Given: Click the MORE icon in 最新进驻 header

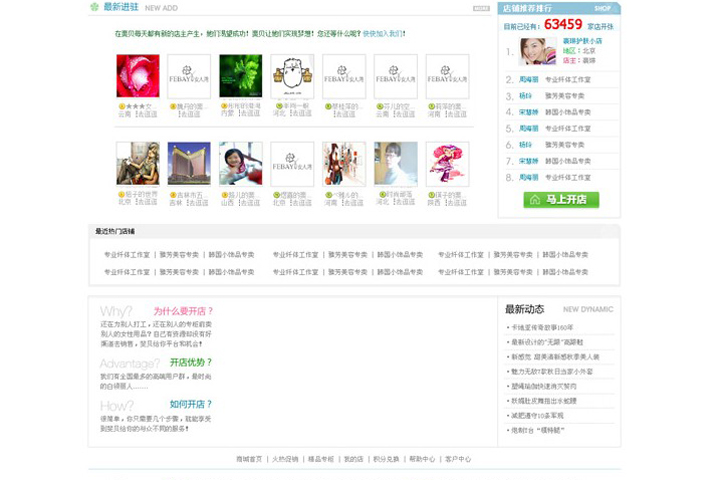Looking at the screenshot, I should coord(481,7).
